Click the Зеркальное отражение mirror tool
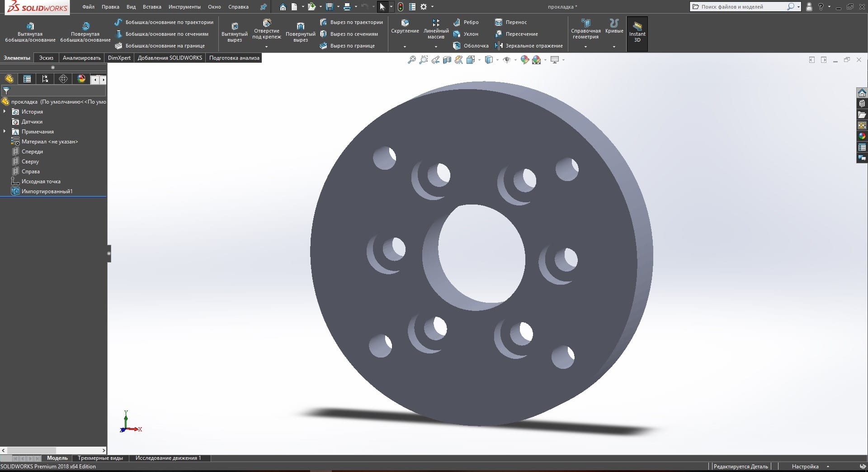The image size is (868, 472). [x=528, y=46]
